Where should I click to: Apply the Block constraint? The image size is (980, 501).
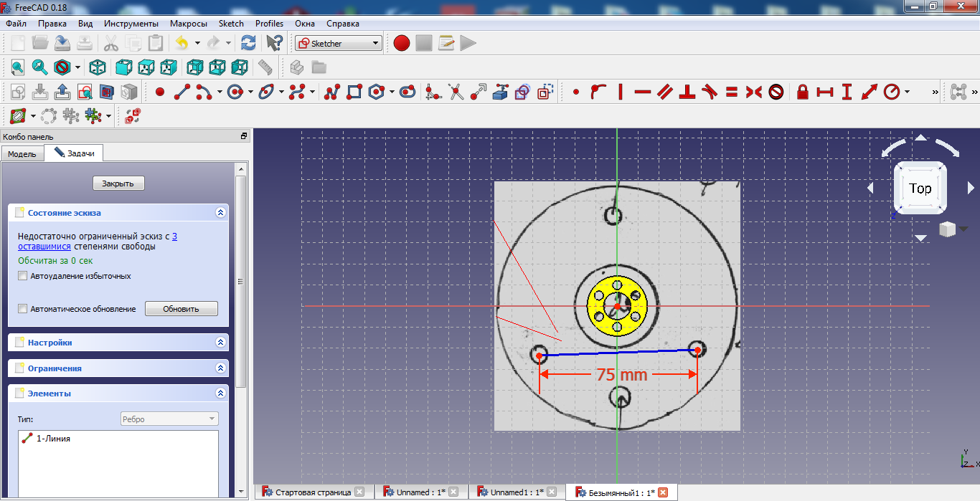tap(776, 92)
